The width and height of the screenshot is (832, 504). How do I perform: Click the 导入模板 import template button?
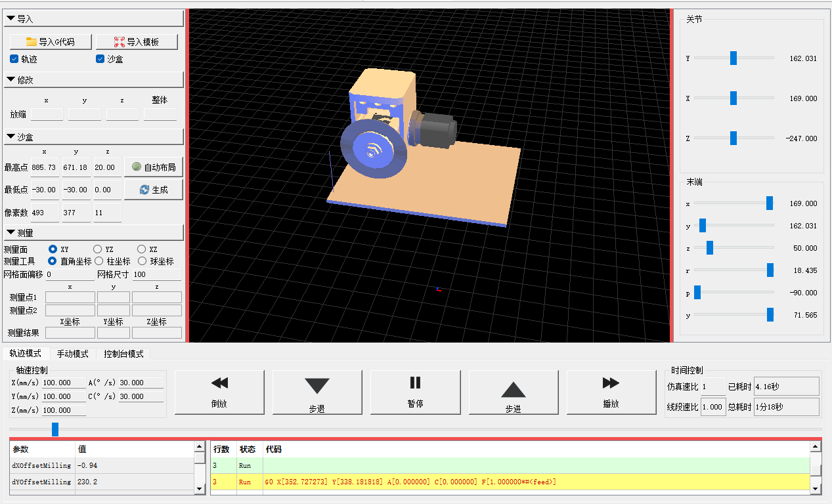click(x=137, y=42)
